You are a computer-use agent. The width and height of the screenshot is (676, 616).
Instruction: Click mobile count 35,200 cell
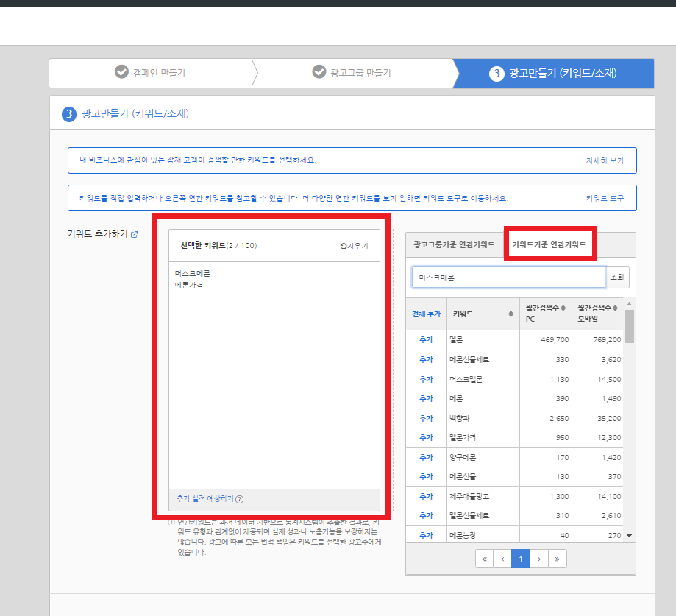click(597, 419)
